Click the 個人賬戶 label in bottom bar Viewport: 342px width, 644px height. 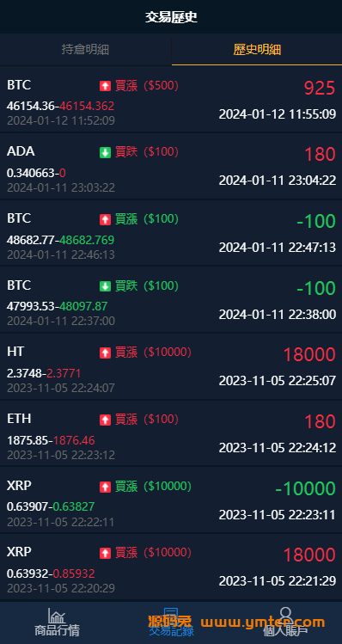click(285, 630)
